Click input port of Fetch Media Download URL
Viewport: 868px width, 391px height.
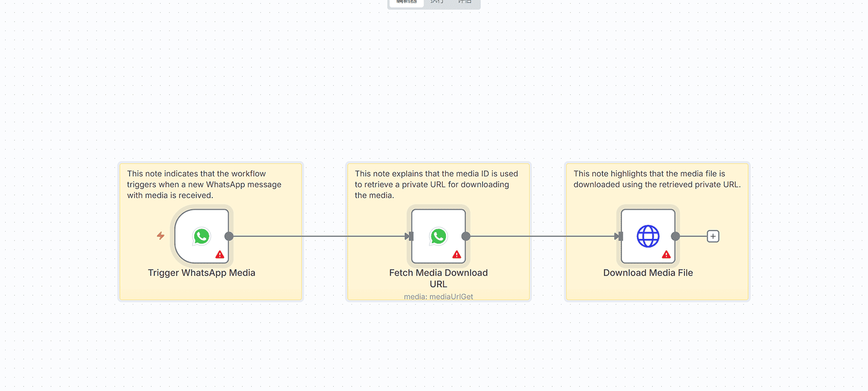click(411, 236)
